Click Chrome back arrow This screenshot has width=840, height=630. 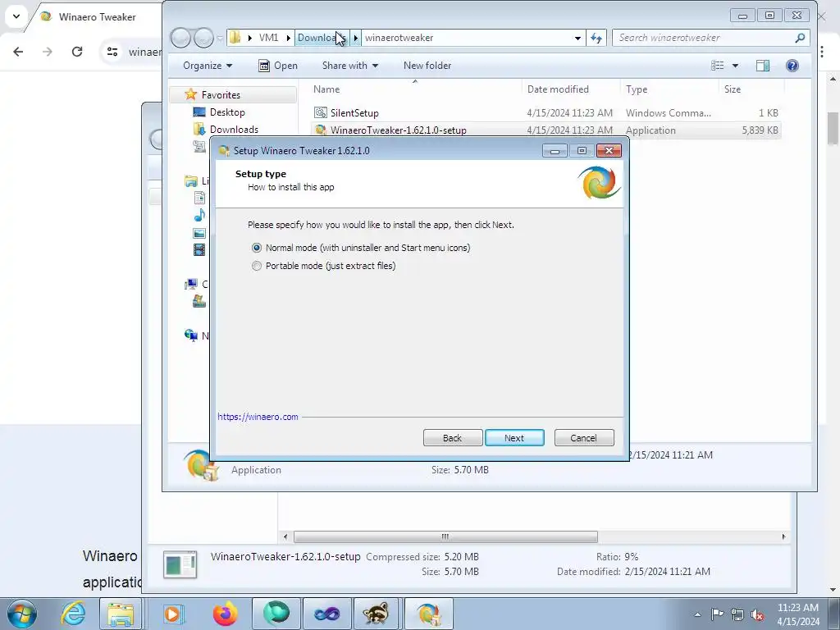18,52
